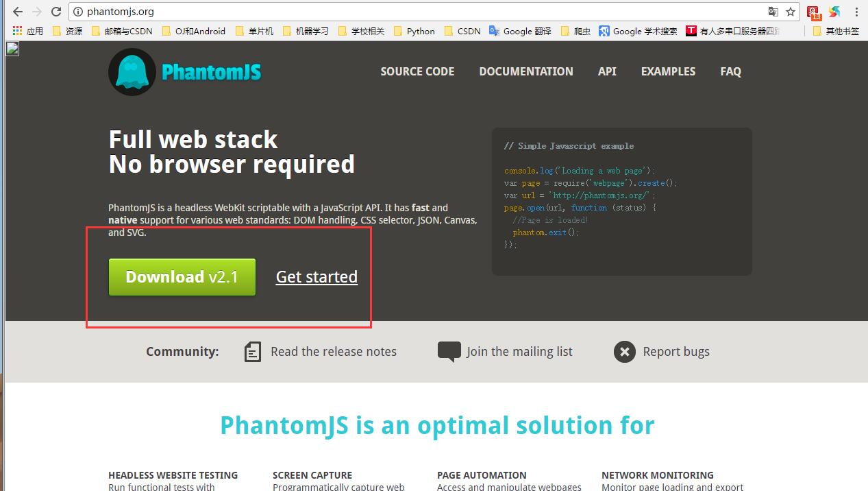Click the Simple Javascript example code block
The image size is (868, 491).
coord(622,202)
